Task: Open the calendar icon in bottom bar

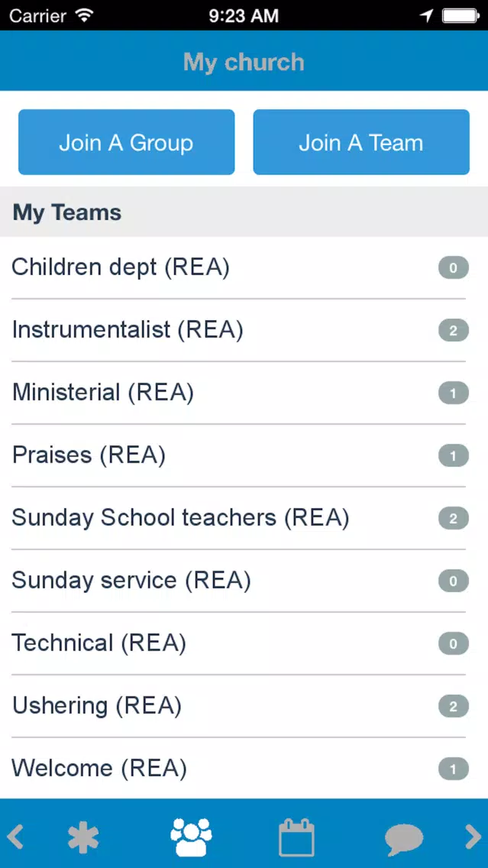Action: [296, 838]
